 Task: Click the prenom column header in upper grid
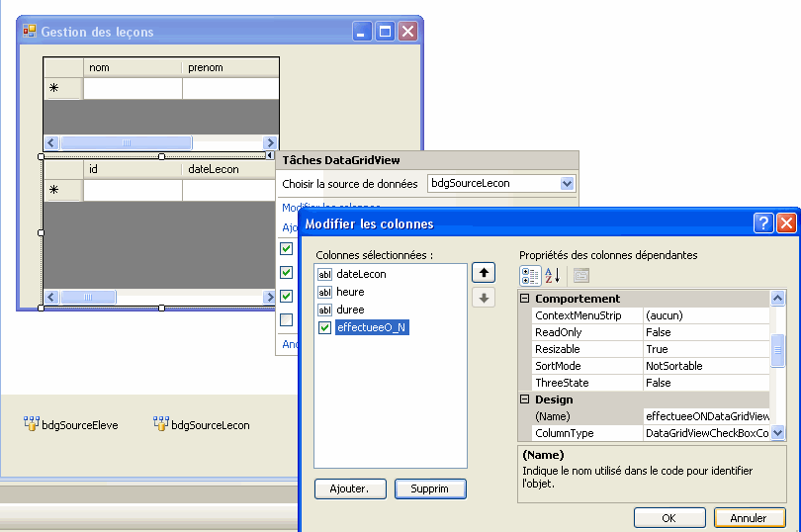pyautogui.click(x=230, y=68)
